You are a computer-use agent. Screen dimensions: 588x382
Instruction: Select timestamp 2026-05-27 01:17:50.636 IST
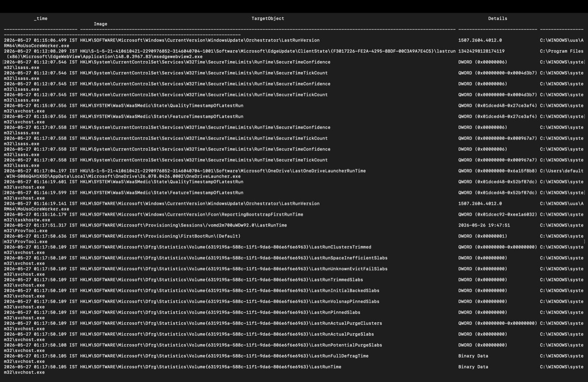pyautogui.click(x=41, y=237)
